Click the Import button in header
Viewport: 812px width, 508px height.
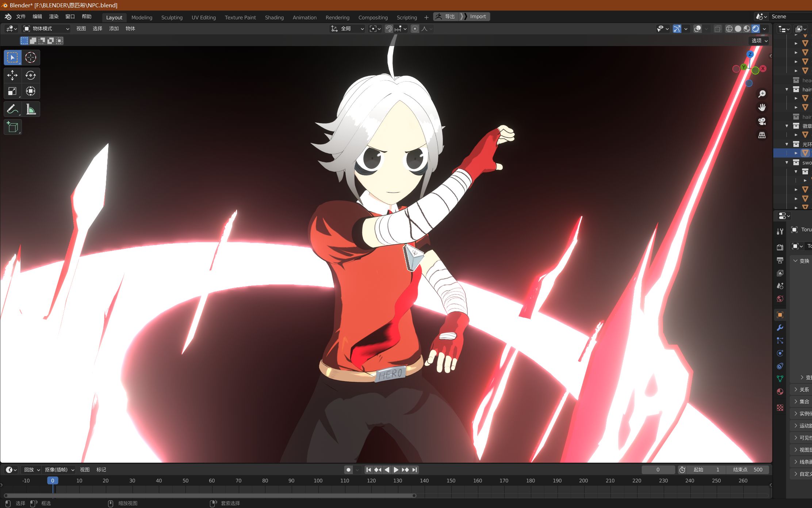pos(479,16)
